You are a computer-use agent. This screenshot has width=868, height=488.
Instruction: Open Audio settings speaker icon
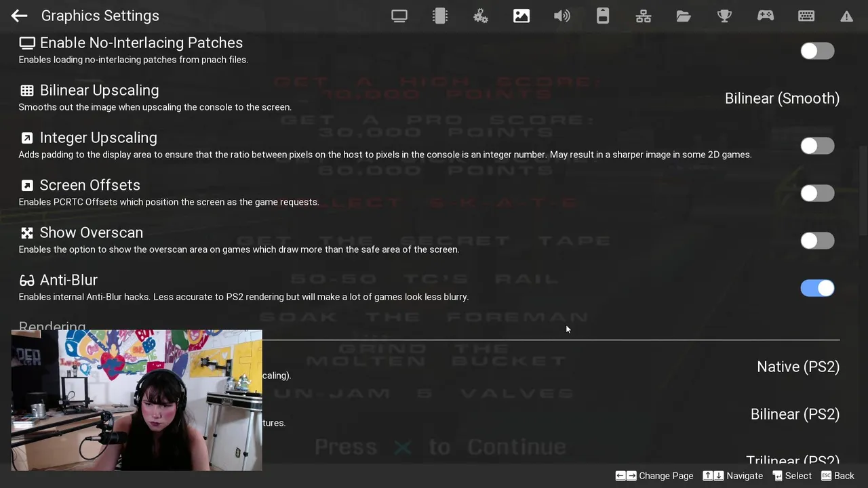click(x=562, y=16)
